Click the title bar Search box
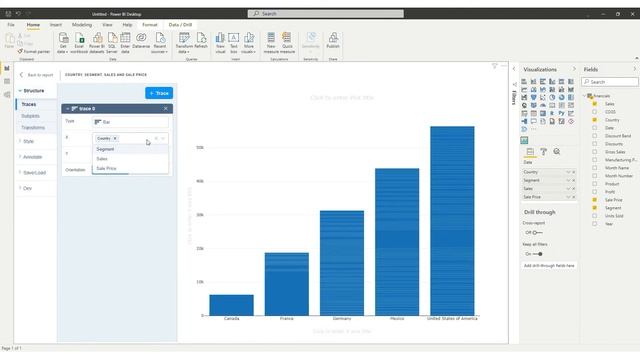 click(326, 13)
